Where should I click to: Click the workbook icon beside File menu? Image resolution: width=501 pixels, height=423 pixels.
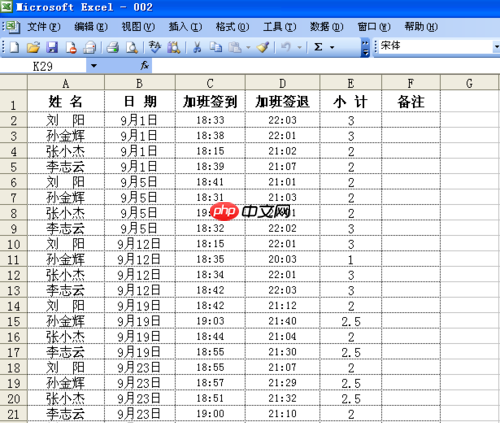pos(13,27)
